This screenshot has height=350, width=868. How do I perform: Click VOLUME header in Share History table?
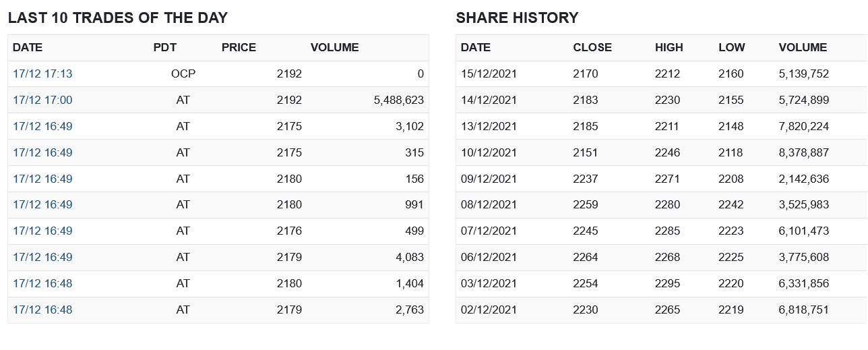tap(803, 48)
